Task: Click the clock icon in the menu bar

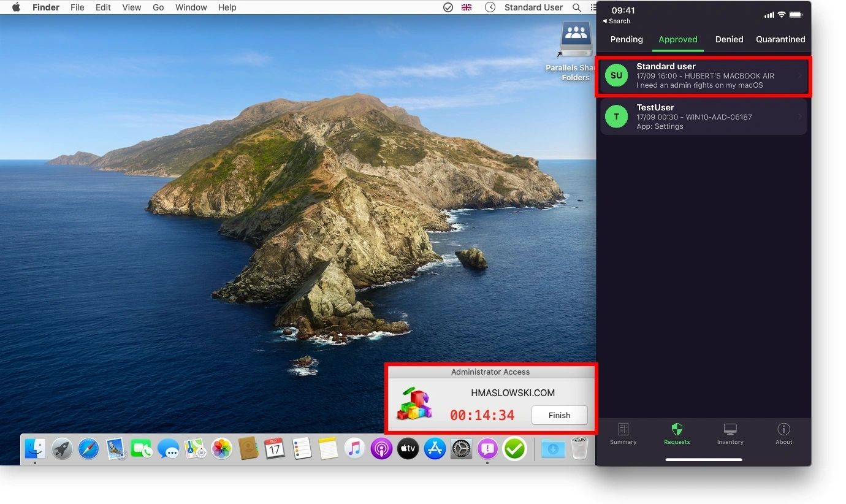Action: coord(490,7)
